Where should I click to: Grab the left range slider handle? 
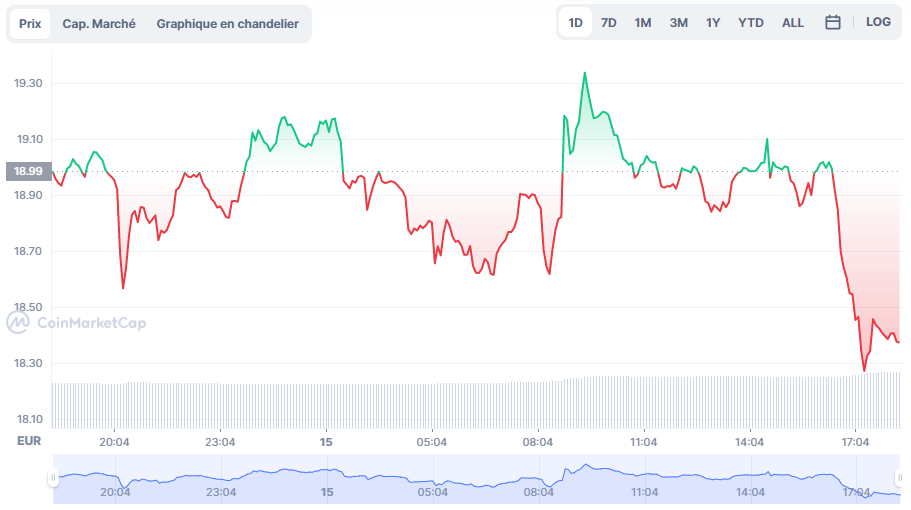pos(53,478)
